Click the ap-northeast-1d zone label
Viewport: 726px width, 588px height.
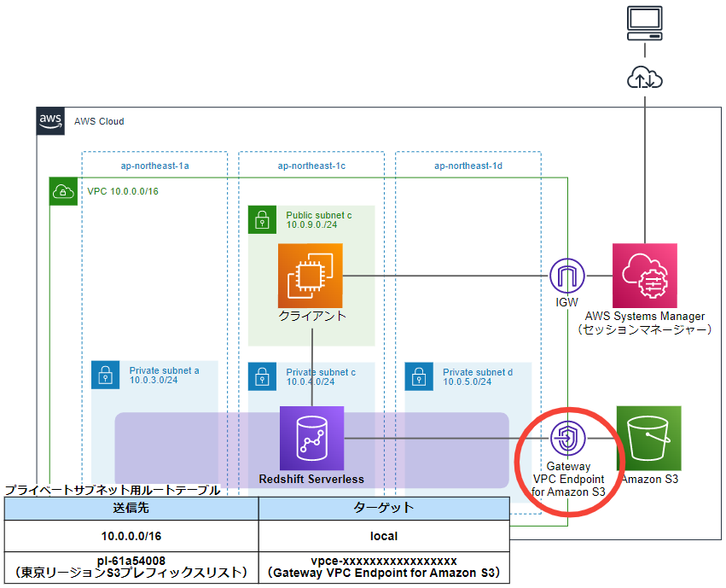point(468,166)
